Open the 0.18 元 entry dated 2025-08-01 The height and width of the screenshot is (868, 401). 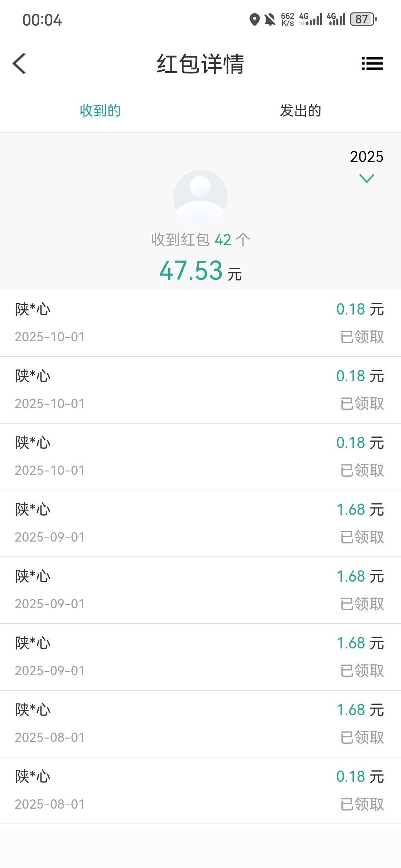click(x=200, y=790)
